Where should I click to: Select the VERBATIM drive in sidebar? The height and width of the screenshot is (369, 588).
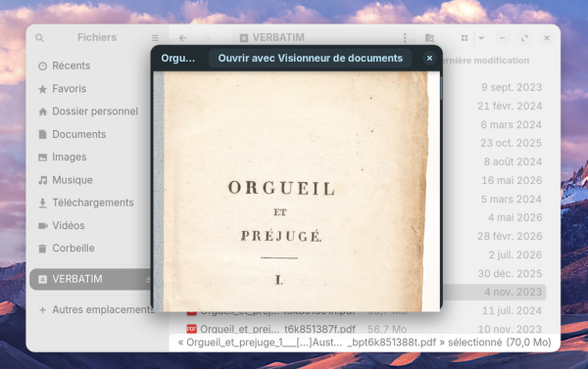[x=89, y=279]
